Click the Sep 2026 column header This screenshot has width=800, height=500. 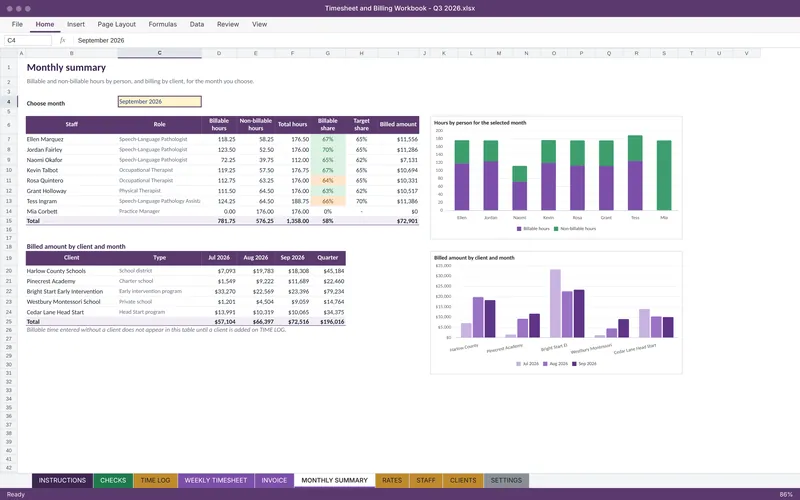click(x=292, y=258)
